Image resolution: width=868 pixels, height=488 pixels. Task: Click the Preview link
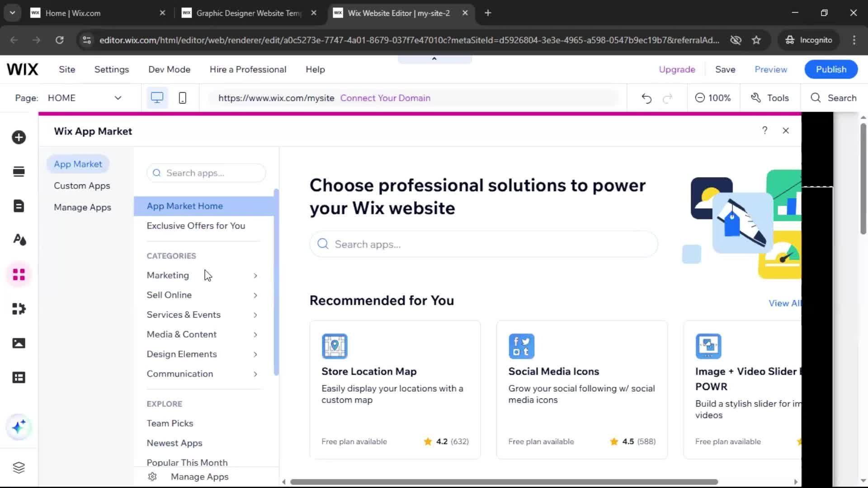pos(771,69)
